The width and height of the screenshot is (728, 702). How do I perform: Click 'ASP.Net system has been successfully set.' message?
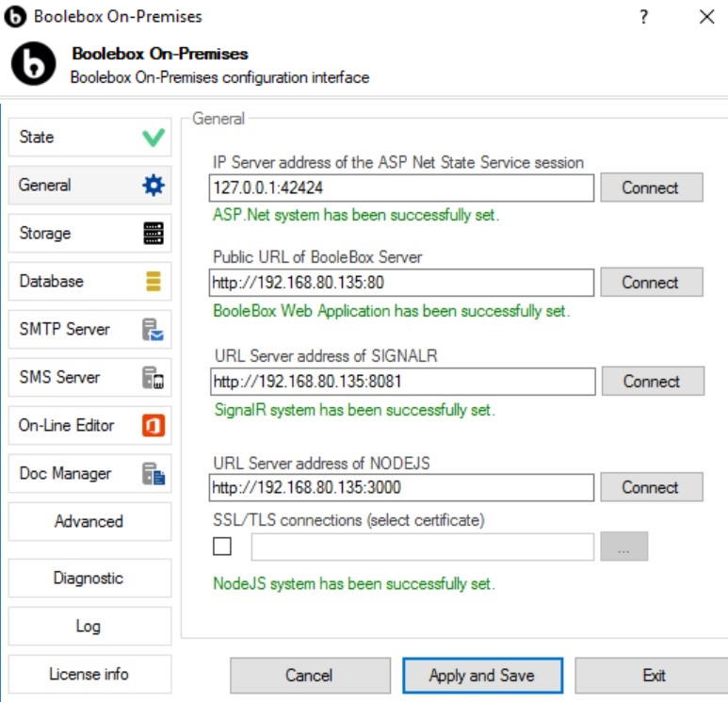point(356,215)
